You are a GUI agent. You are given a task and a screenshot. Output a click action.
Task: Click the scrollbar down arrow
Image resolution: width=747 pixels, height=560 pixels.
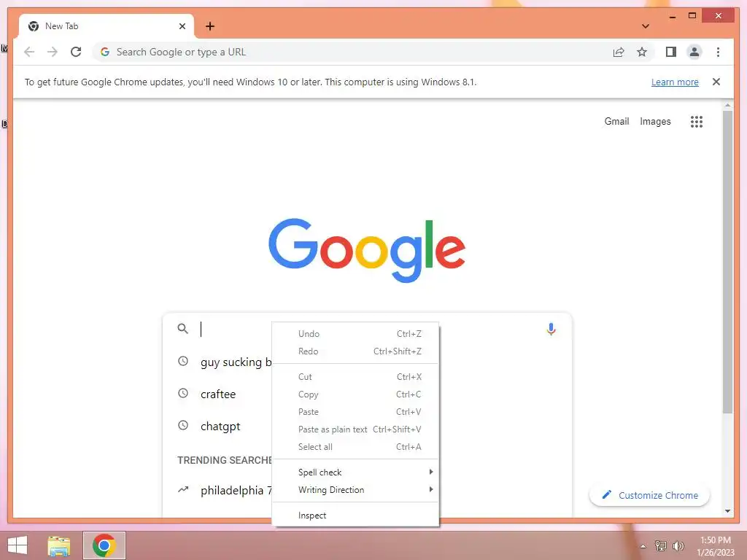[x=727, y=511]
